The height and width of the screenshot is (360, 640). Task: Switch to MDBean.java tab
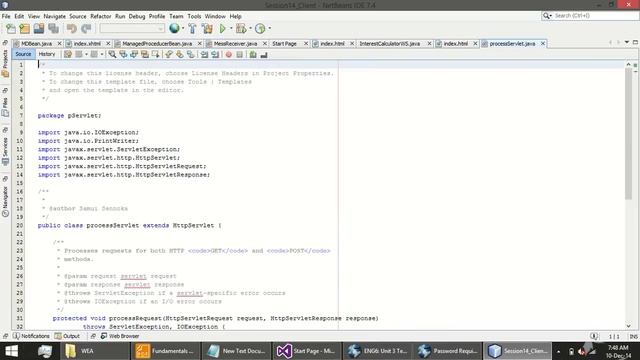point(36,44)
